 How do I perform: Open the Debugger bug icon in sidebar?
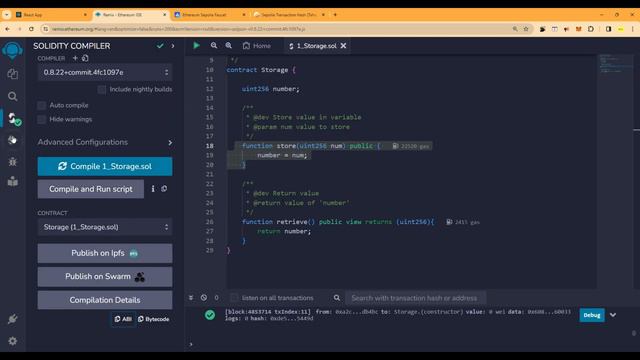[x=13, y=162]
